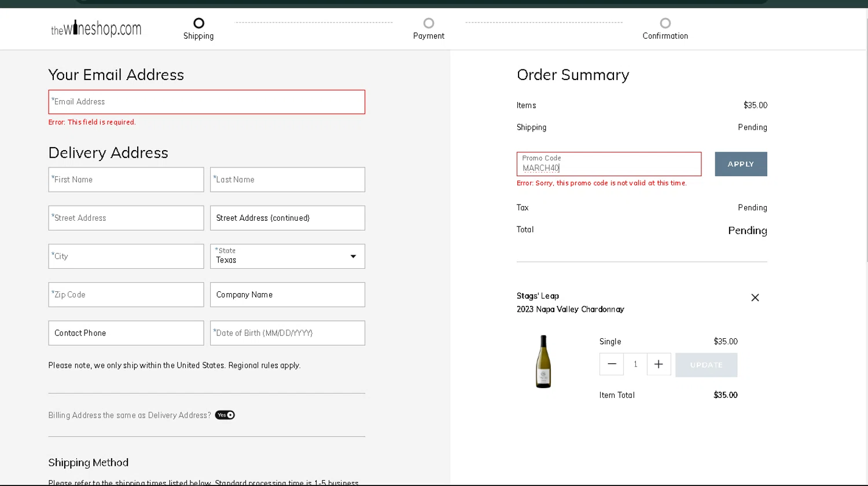Image resolution: width=868 pixels, height=486 pixels.
Task: Select the Contact Phone field
Action: (126, 333)
